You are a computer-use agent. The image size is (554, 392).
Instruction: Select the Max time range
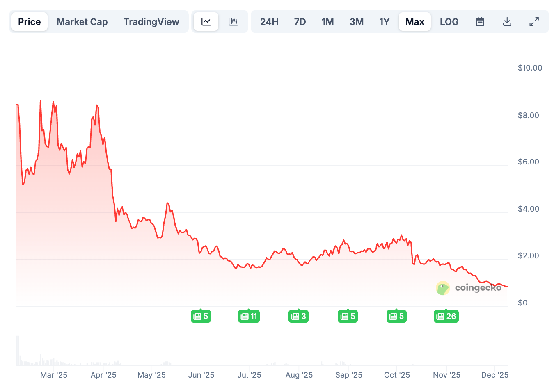point(415,22)
